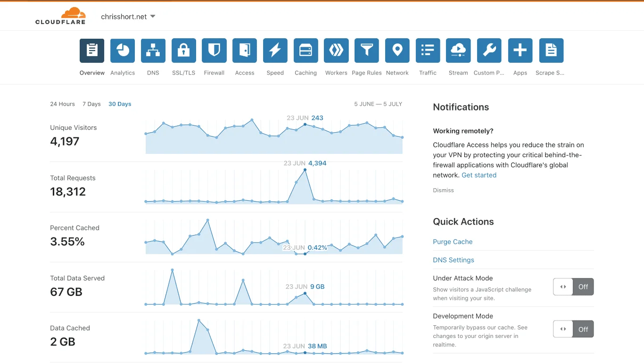
Task: Open the DNS network tree icon
Action: 153,51
